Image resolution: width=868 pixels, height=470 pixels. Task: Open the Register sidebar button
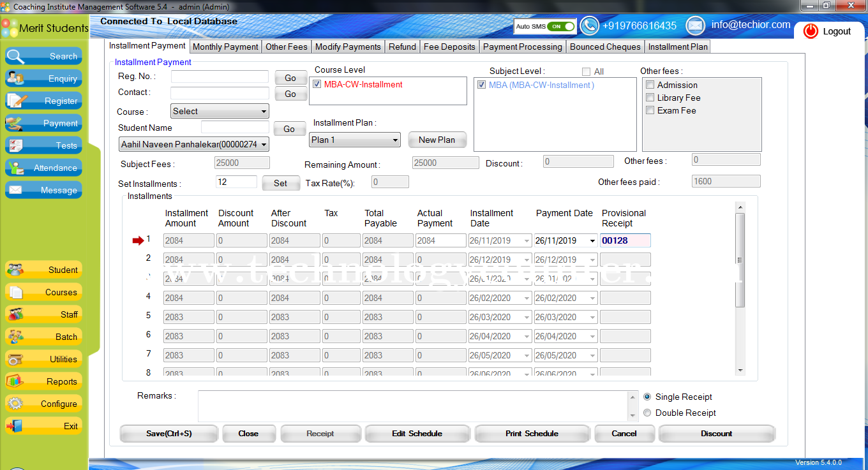(43, 101)
